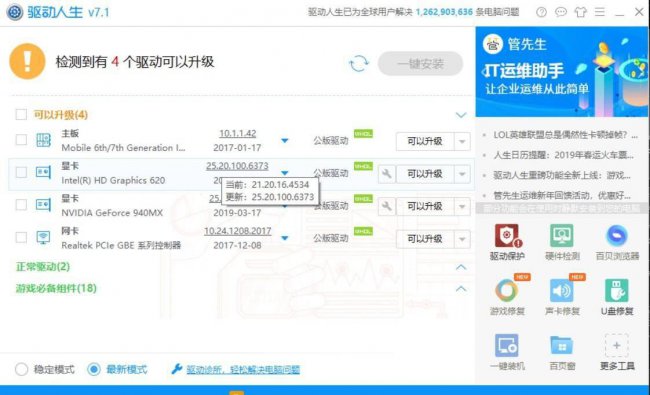Click the 管先生 logo icon in the banner
This screenshot has width=650, height=395.
pyautogui.click(x=493, y=44)
